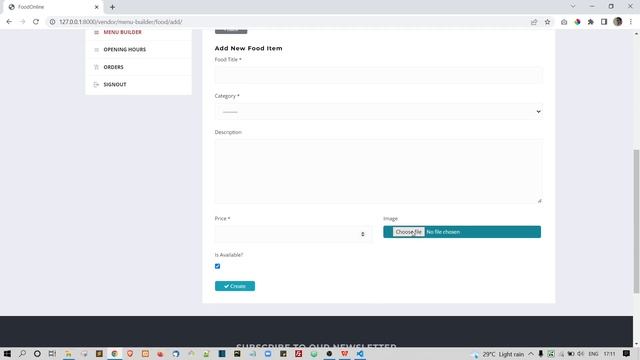Toggle the Is Available checkbox
This screenshot has width=640, height=360.
pyautogui.click(x=218, y=266)
